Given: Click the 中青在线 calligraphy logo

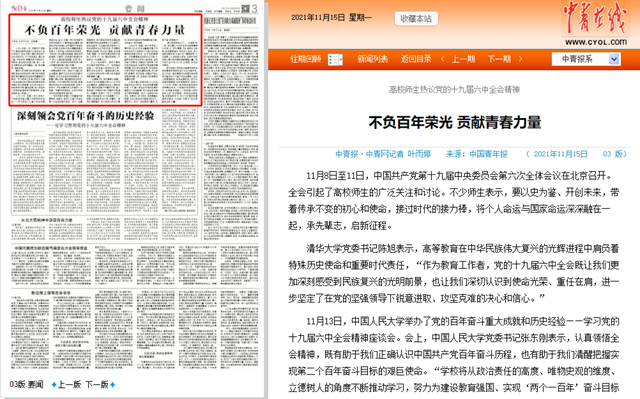Looking at the screenshot, I should tap(594, 18).
